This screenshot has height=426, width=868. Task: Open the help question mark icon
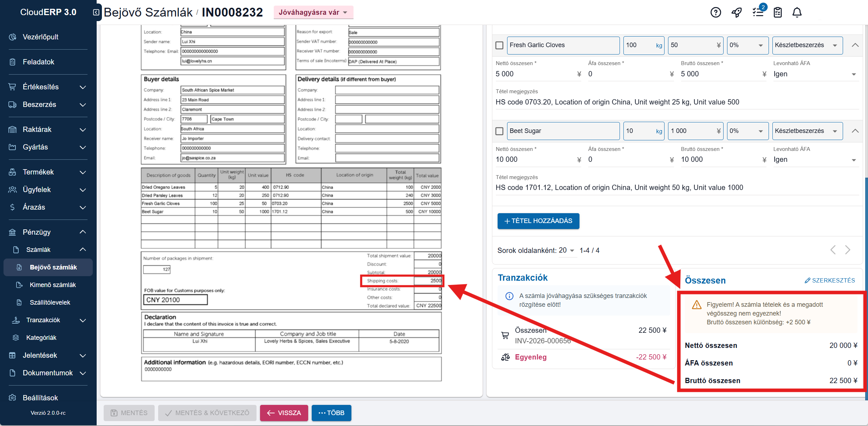click(715, 13)
